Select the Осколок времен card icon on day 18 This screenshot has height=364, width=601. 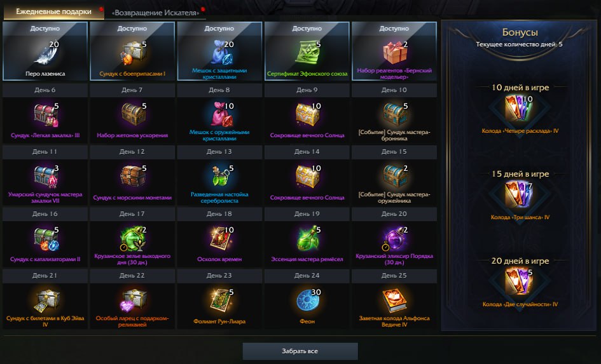pyautogui.click(x=220, y=238)
